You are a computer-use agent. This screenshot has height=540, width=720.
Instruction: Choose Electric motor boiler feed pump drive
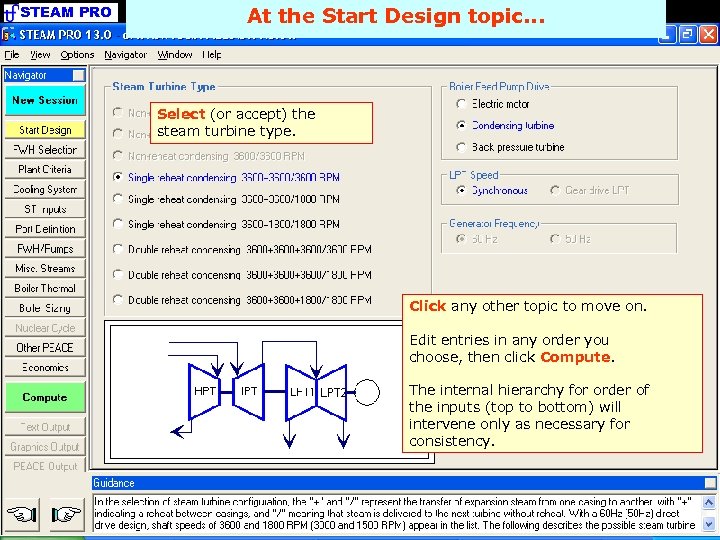click(x=493, y=104)
